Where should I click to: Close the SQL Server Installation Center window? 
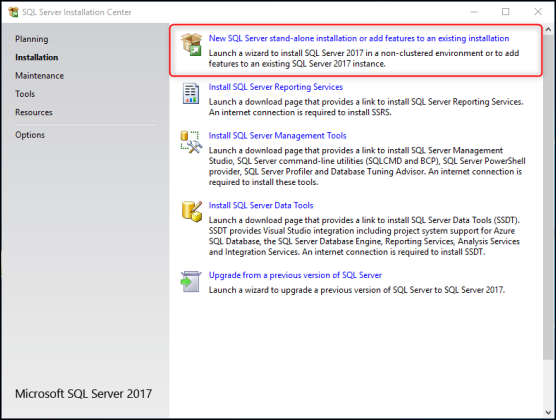[538, 12]
